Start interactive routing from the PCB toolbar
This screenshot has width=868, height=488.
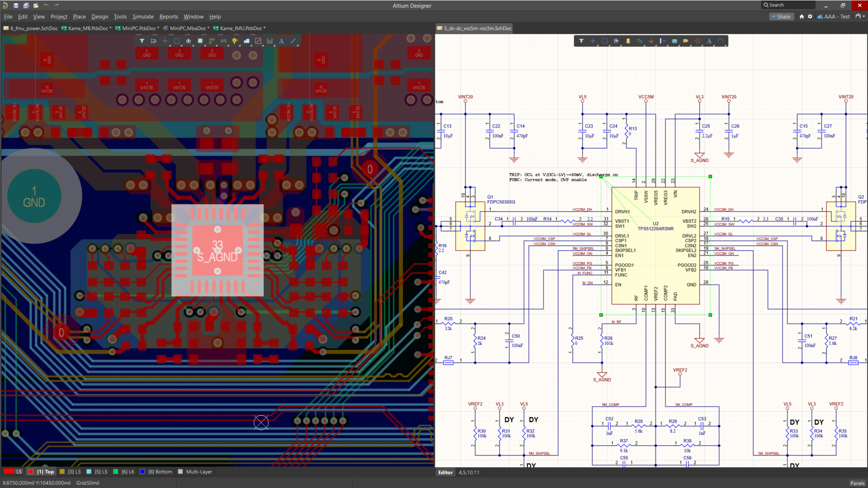(212, 41)
